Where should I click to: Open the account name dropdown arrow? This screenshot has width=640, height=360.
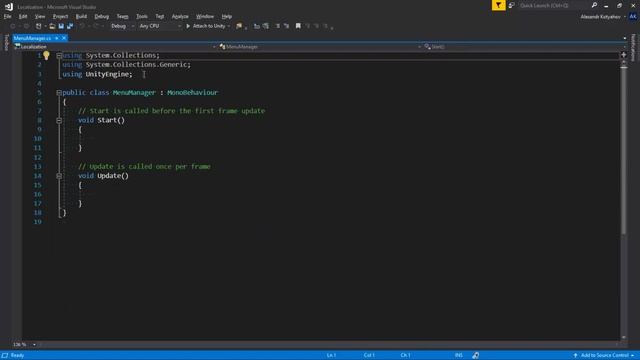pyautogui.click(x=624, y=17)
